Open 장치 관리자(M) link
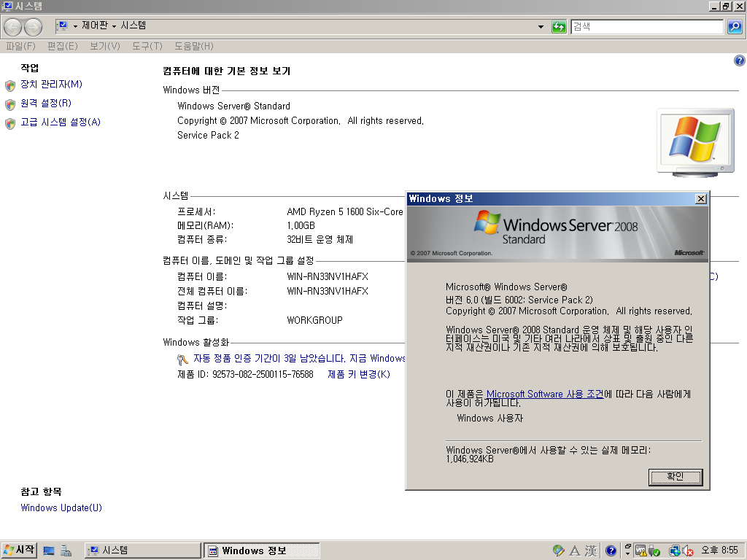This screenshot has height=560, width=747. [x=52, y=85]
